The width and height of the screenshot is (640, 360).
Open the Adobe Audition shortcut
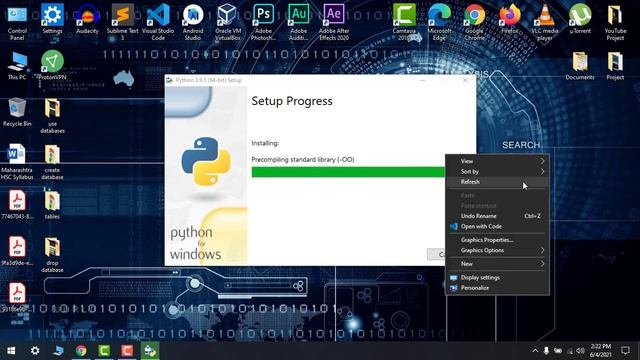point(298,22)
